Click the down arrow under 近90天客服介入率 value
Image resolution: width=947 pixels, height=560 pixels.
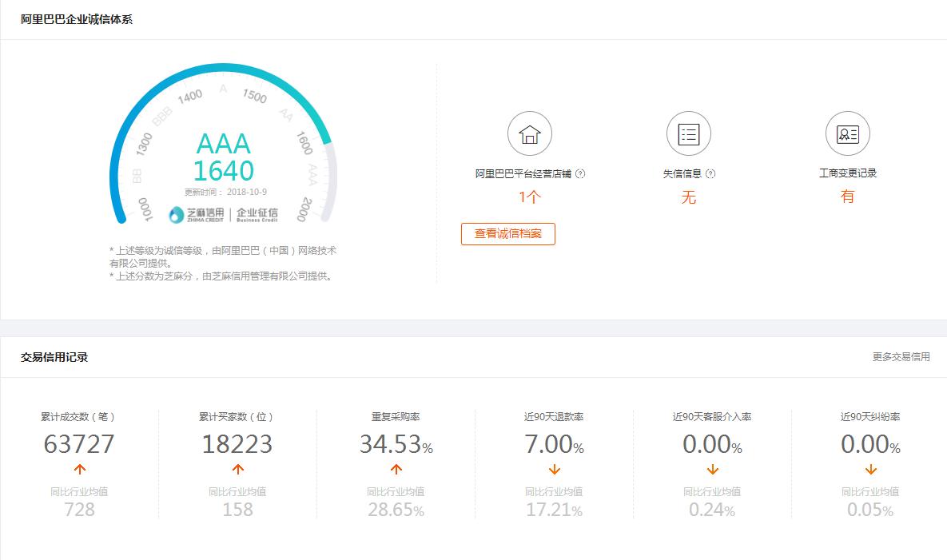point(712,469)
